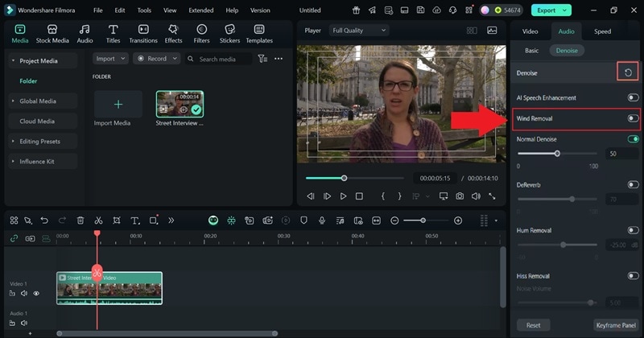Reset Denoise settings with the circular arrow icon

click(627, 72)
